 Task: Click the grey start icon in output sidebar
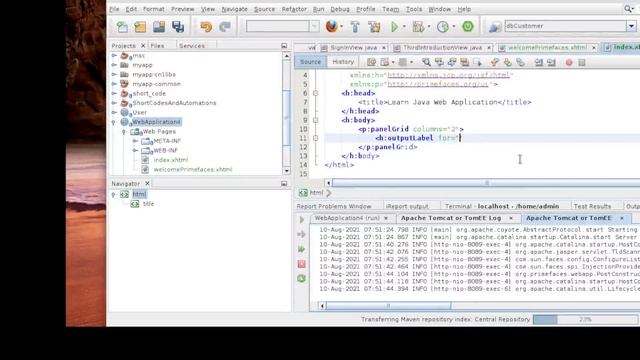tap(302, 220)
